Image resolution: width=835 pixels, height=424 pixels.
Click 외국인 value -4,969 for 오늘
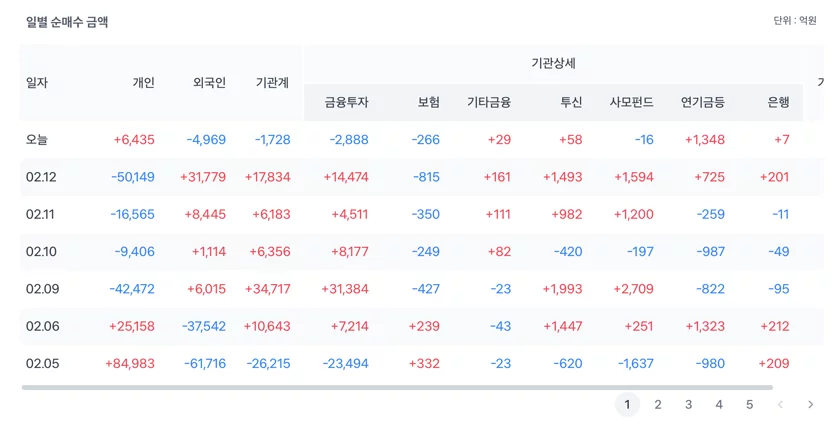click(x=206, y=140)
